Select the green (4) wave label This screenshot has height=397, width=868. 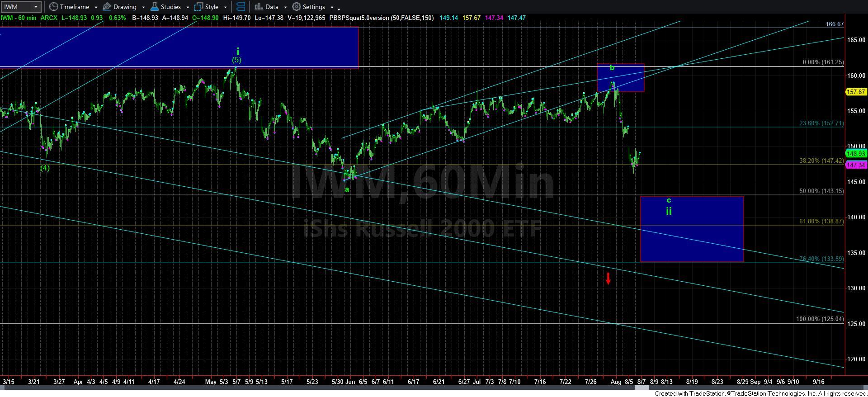tap(45, 168)
